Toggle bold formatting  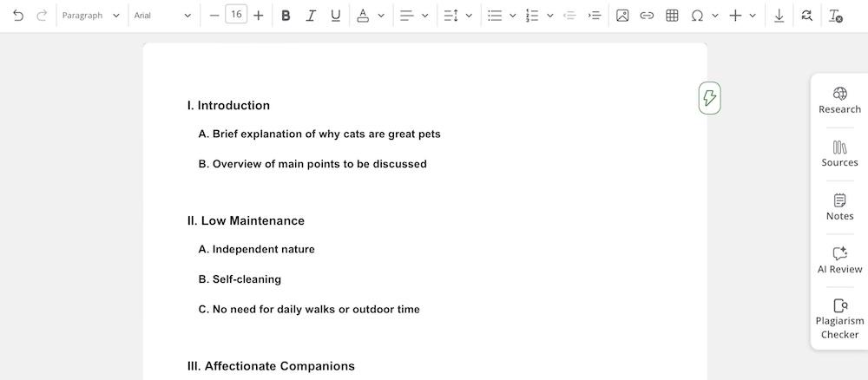[x=286, y=16]
